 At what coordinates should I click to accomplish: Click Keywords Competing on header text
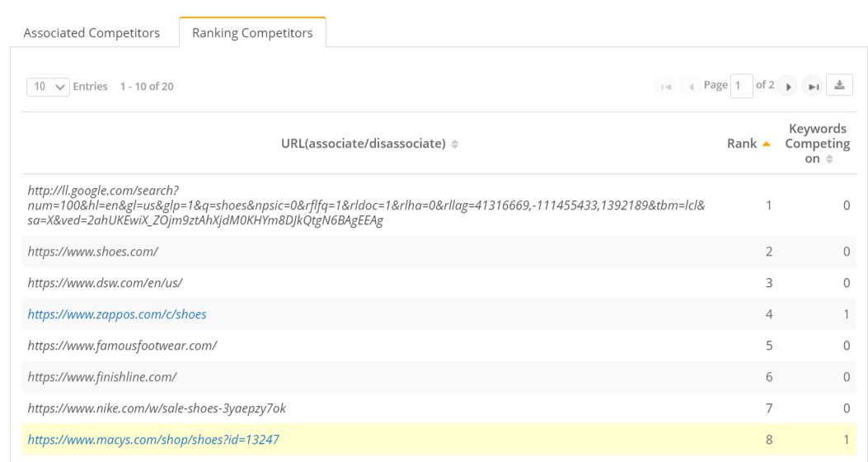pos(817,144)
